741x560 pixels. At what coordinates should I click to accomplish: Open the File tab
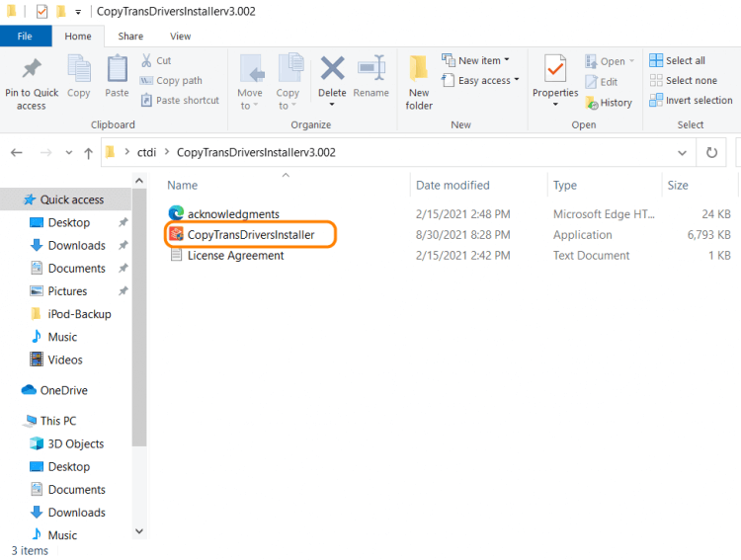pos(25,36)
